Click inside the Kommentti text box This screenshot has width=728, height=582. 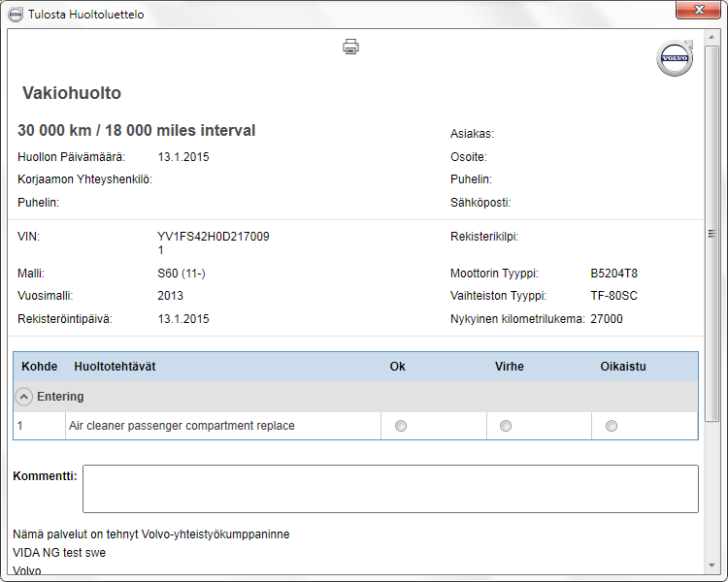click(390, 489)
